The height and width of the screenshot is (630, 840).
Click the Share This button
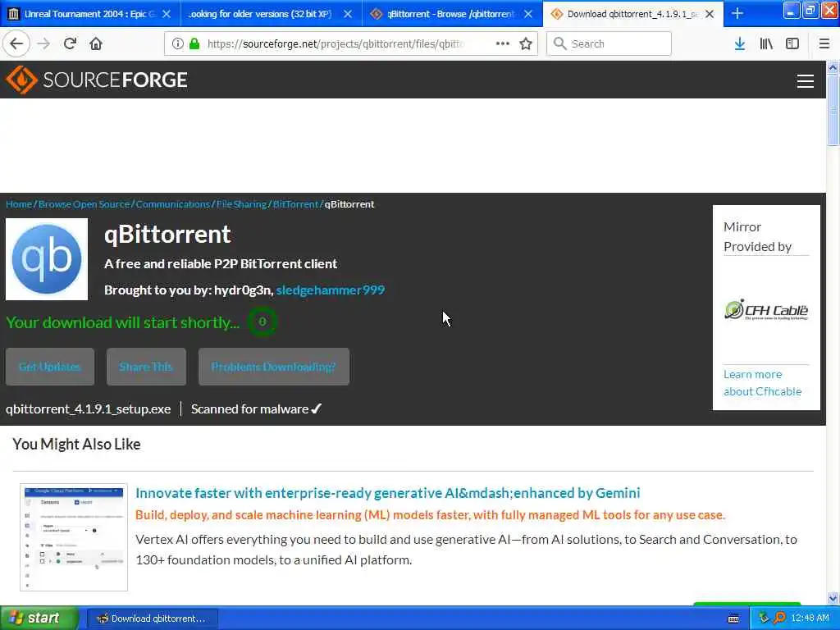click(x=146, y=367)
